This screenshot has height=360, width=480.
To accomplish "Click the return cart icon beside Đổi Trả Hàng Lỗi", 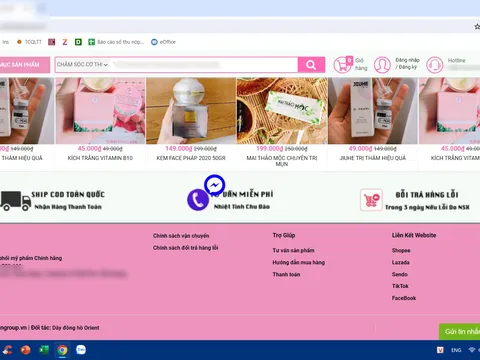I will (371, 200).
